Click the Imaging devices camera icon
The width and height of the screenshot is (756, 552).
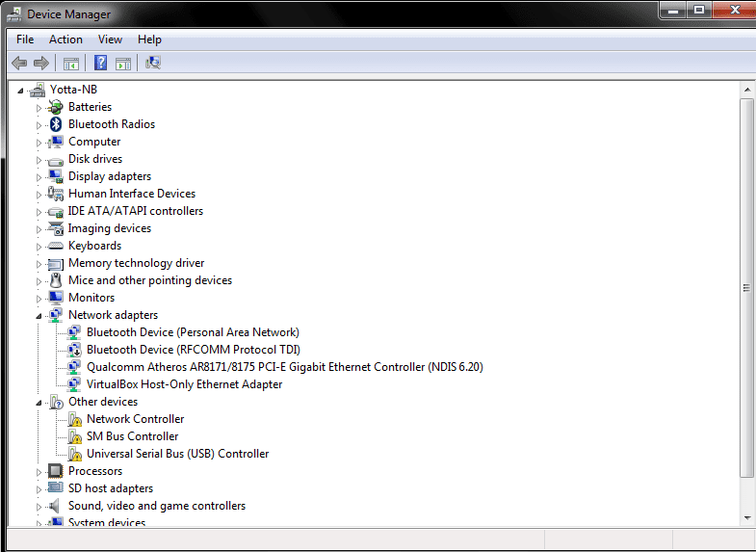56,228
